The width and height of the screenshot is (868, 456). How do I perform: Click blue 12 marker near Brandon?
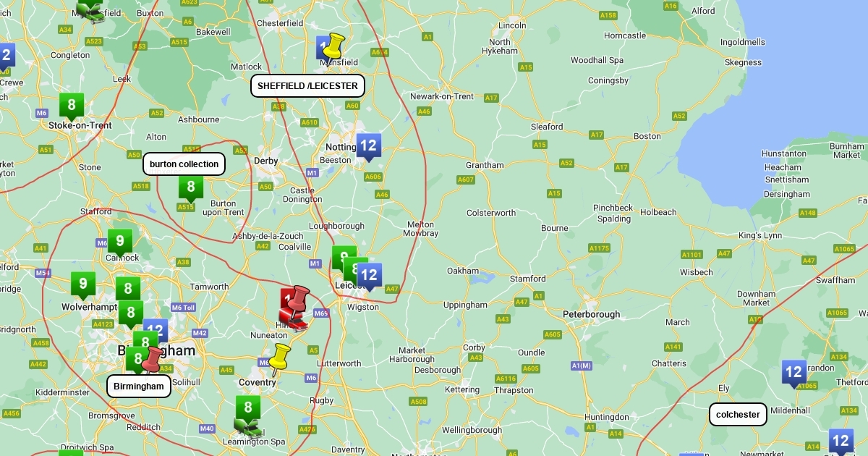[x=794, y=374]
